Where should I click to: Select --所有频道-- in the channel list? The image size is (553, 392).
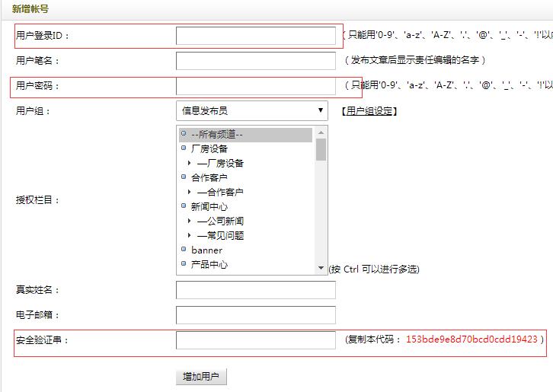coord(245,134)
